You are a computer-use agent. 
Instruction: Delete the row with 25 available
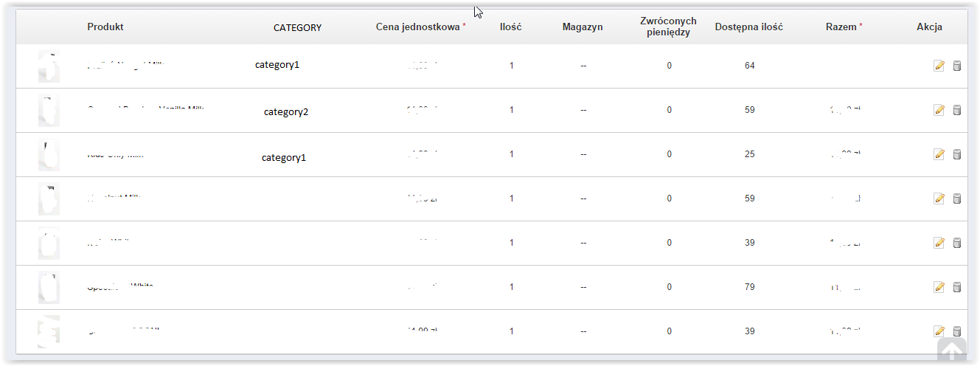point(957,154)
